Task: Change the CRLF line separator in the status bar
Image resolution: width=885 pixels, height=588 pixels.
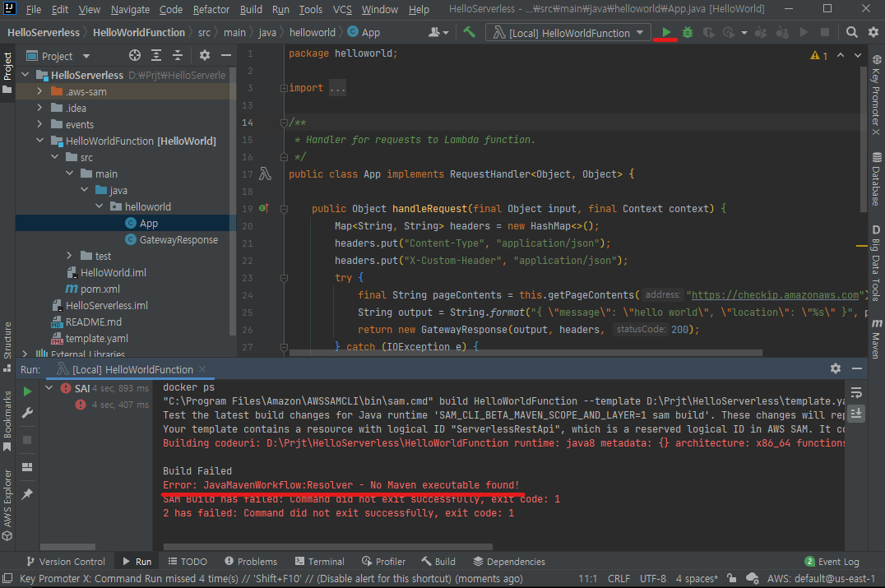Action: click(x=619, y=578)
